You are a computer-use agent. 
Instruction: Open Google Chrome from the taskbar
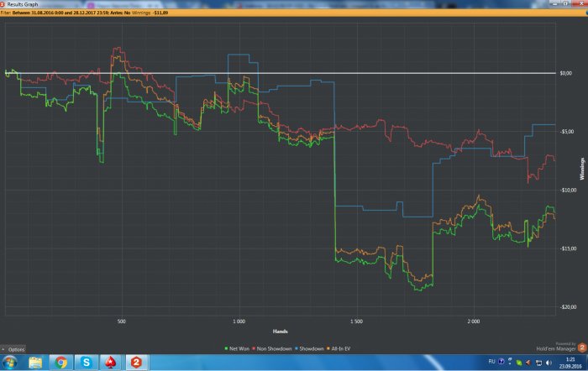pos(60,363)
